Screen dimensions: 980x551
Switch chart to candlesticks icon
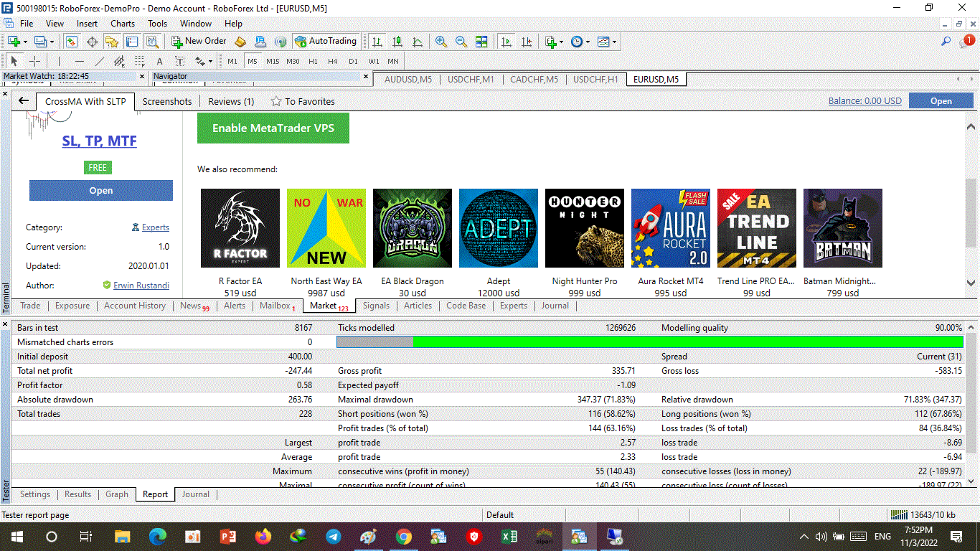point(397,42)
